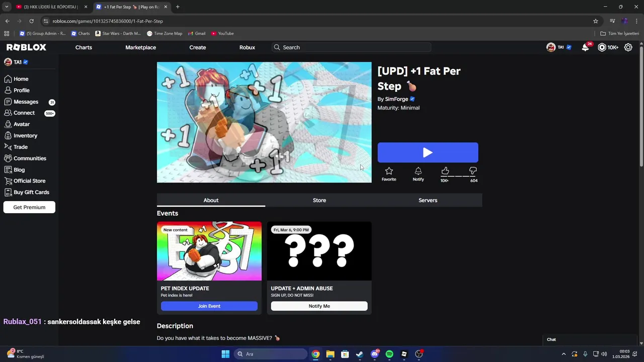Open Marketplace in the top navigation
Image resolution: width=644 pixels, height=362 pixels.
[140, 47]
